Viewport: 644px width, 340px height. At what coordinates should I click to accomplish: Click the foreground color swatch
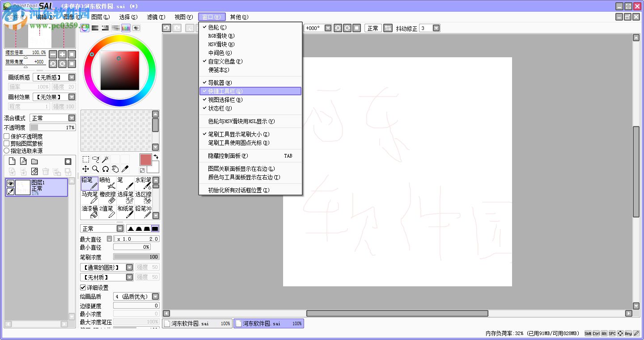tap(146, 160)
